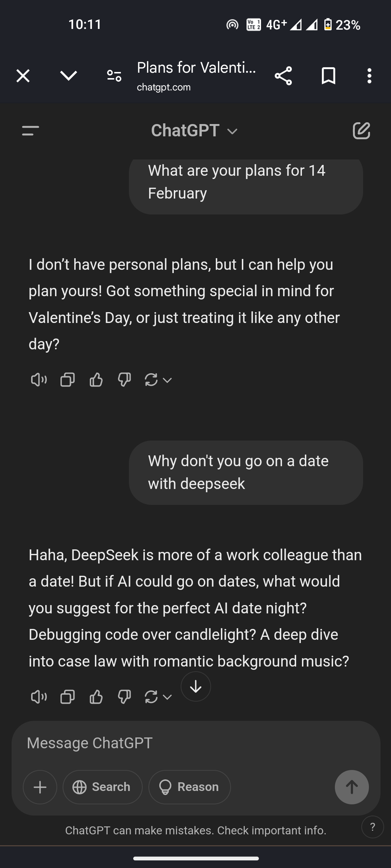Tap the plus attachment button
391x868 pixels.
click(40, 787)
